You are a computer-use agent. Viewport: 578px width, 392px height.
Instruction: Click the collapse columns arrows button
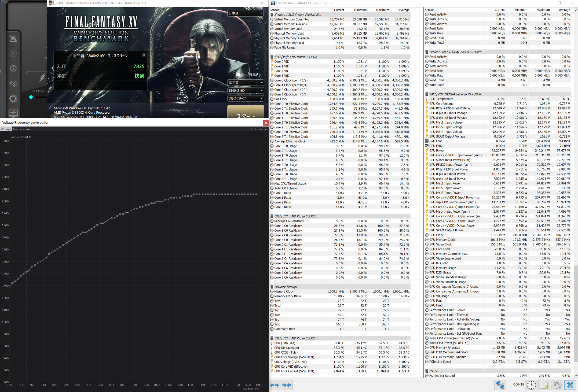[286, 385]
